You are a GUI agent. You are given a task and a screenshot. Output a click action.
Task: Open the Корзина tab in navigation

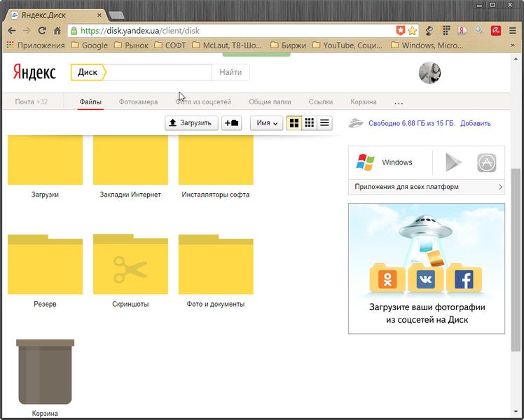pos(364,101)
